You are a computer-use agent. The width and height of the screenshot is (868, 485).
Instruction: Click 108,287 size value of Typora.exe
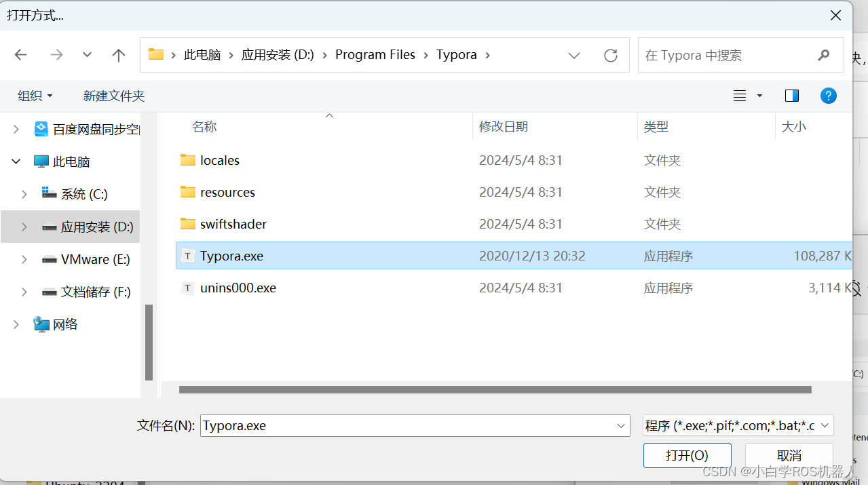[823, 256]
